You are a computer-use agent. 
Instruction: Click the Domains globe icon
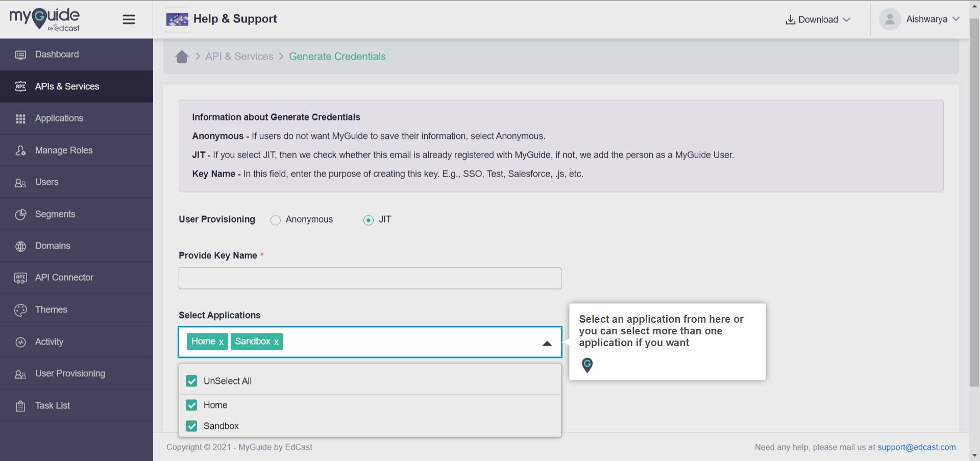(20, 246)
